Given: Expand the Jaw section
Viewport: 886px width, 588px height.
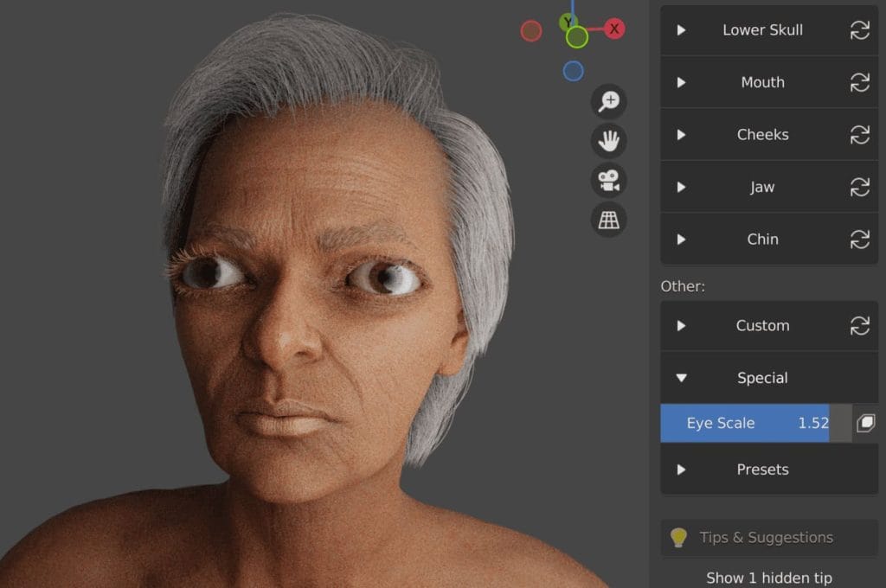Looking at the screenshot, I should coord(761,187).
